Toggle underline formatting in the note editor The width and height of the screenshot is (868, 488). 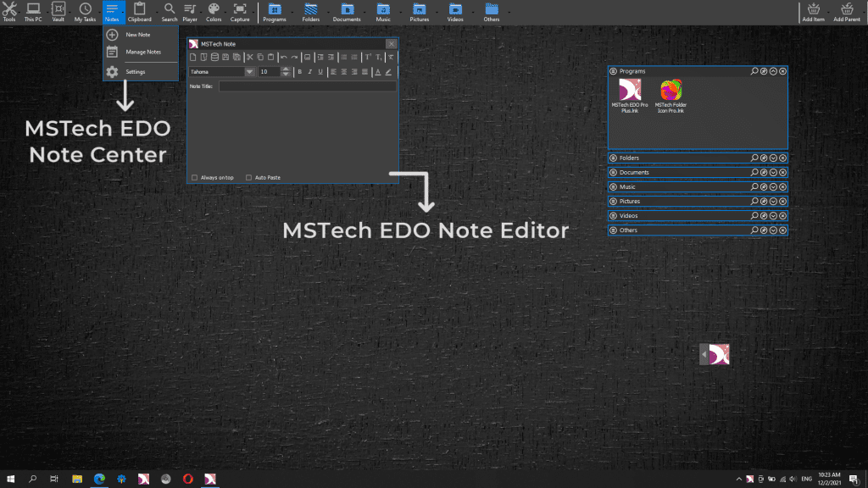[320, 71]
